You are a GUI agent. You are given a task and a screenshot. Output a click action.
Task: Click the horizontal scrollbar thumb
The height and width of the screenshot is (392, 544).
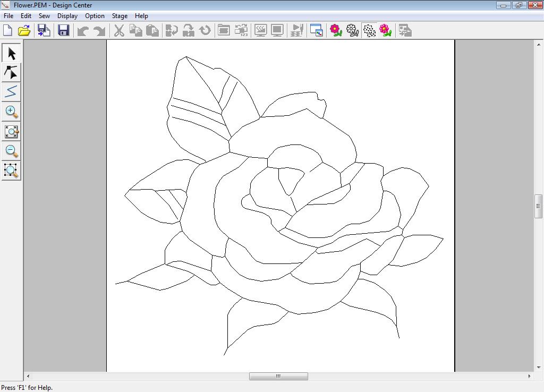tap(278, 376)
